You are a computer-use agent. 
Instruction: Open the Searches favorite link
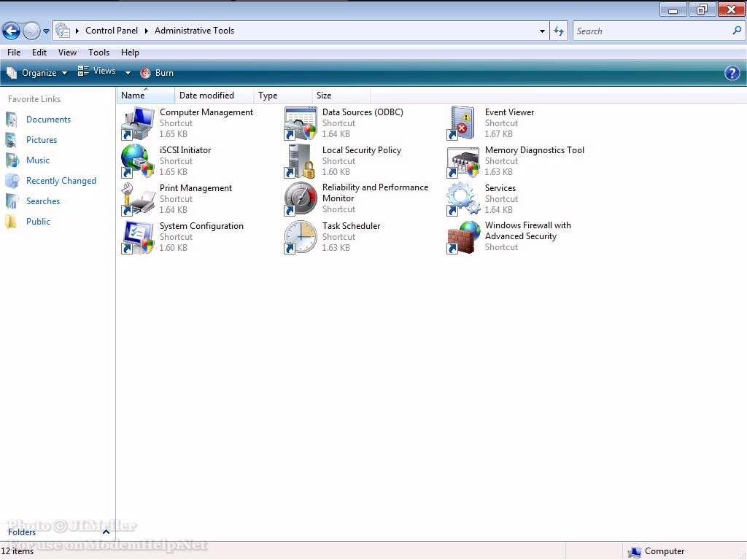click(43, 201)
